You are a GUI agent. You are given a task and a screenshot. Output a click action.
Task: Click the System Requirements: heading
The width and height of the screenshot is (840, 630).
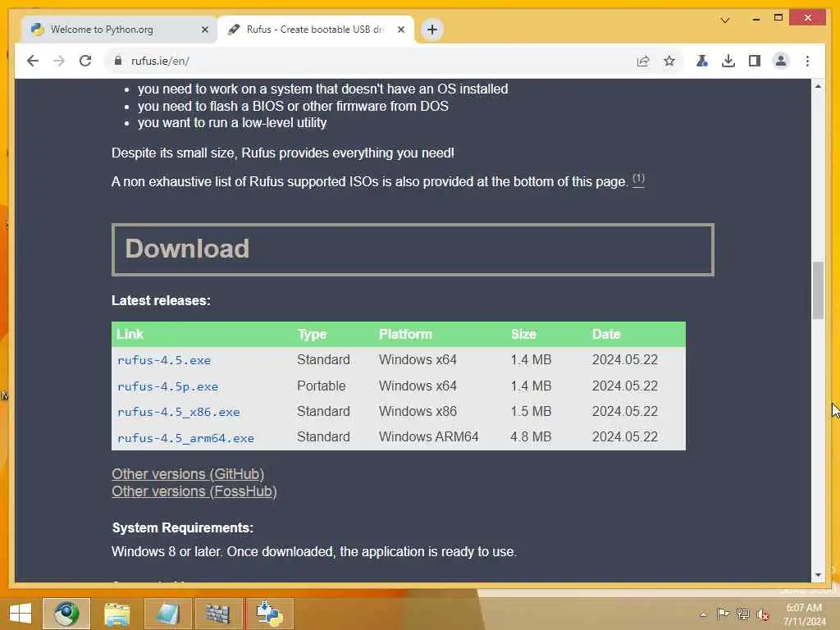183,527
